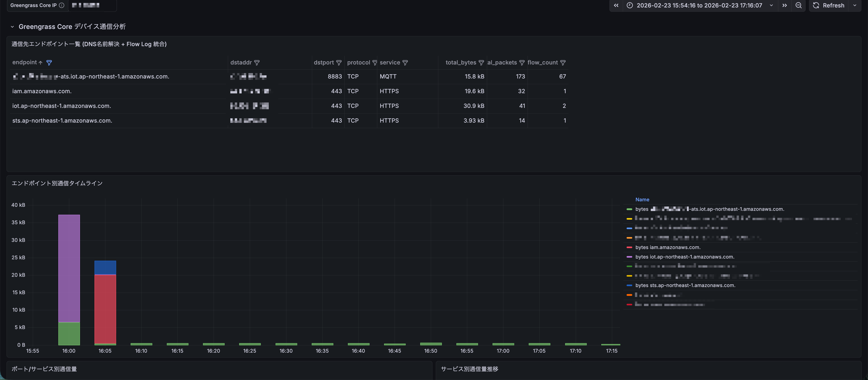Sort table by the endpoint column header
868x380 pixels.
25,62
